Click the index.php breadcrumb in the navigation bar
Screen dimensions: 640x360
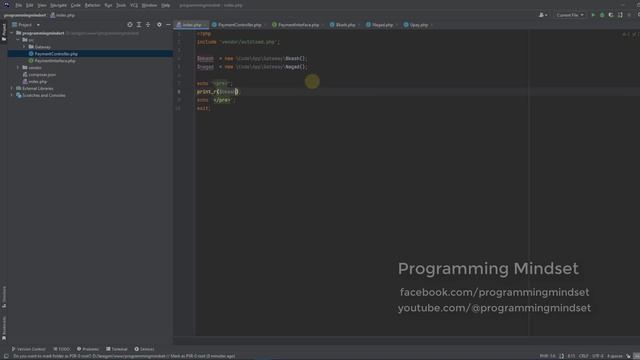pyautogui.click(x=62, y=15)
